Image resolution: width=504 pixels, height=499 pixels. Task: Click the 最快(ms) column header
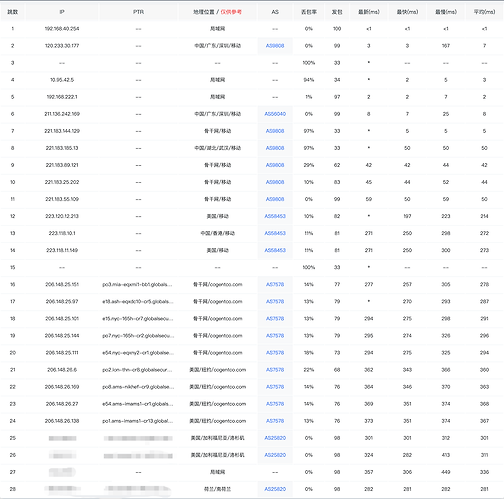click(x=407, y=12)
